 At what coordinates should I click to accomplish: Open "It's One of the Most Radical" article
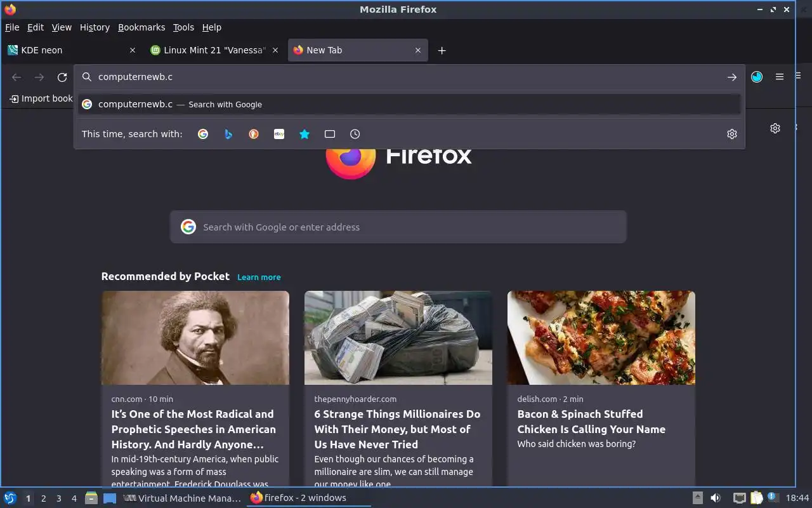click(193, 429)
